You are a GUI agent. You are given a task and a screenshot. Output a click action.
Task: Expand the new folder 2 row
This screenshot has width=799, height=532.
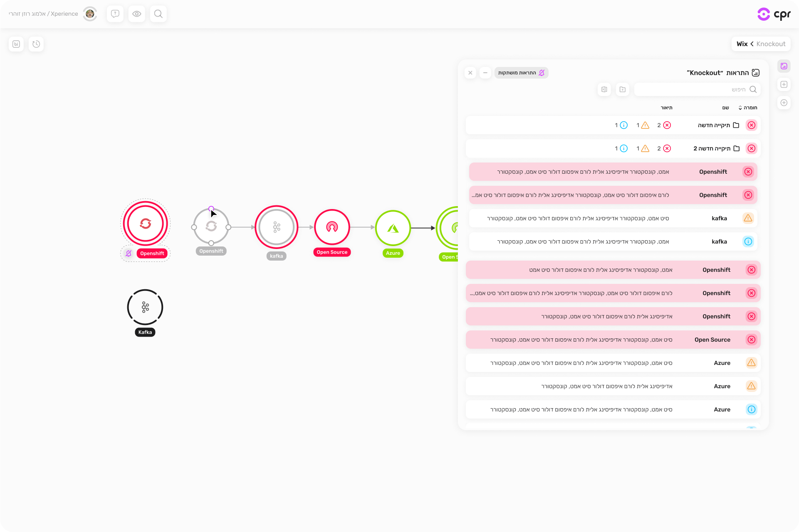pos(712,148)
